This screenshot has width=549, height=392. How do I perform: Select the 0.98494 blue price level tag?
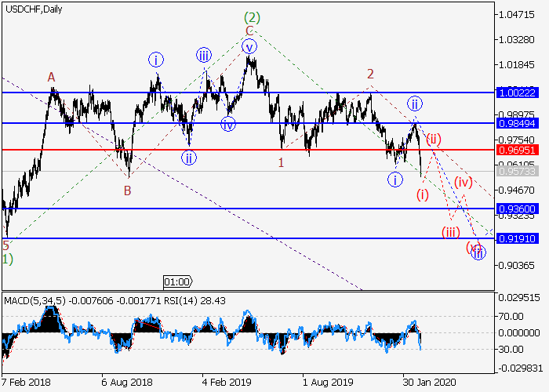tap(516, 123)
